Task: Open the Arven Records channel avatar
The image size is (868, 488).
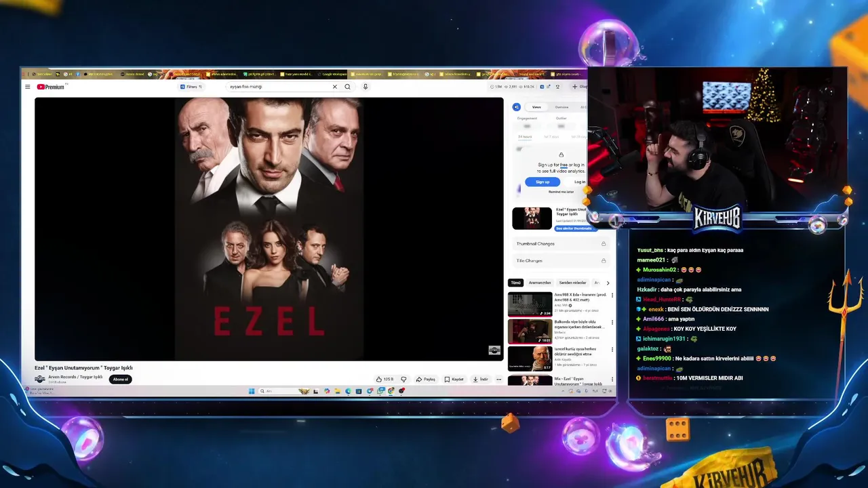Action: pyautogui.click(x=40, y=379)
